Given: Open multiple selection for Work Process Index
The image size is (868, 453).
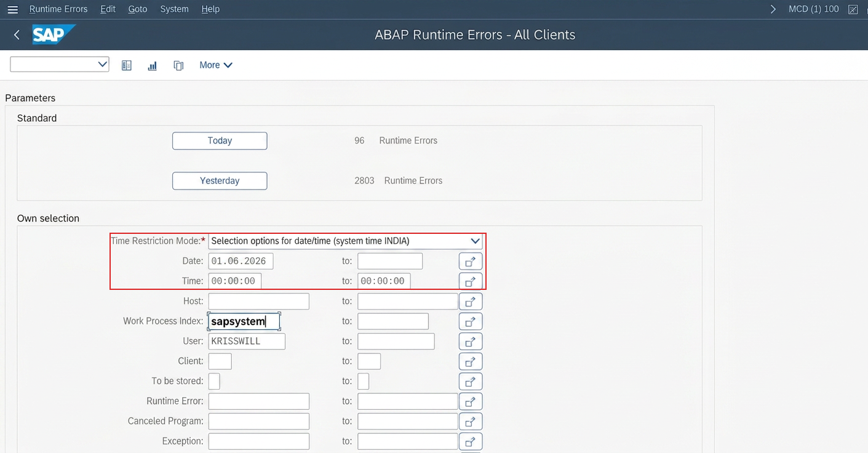Looking at the screenshot, I should click(x=471, y=321).
